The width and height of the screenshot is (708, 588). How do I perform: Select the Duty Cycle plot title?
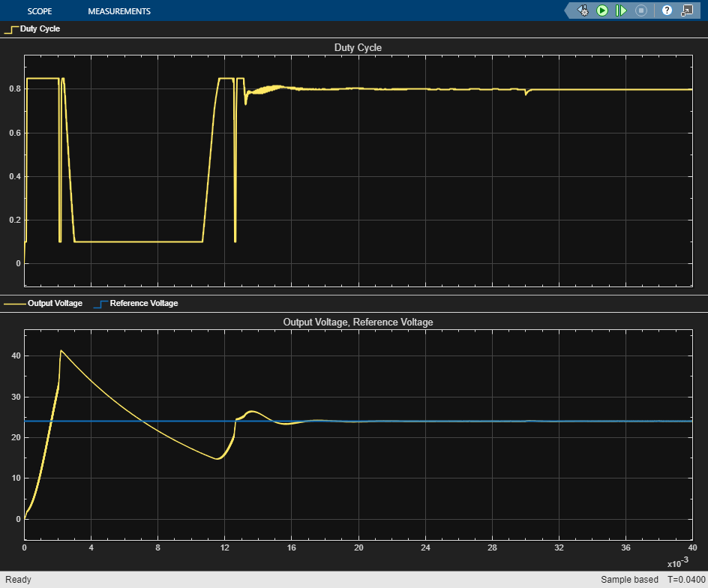click(358, 48)
